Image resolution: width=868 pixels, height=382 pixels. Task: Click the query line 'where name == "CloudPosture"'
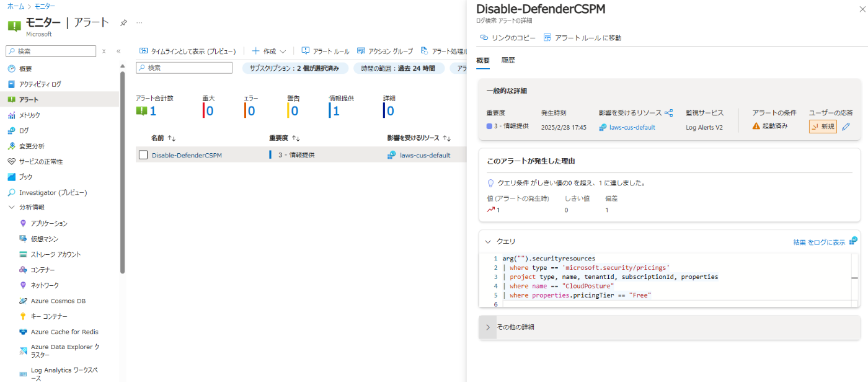(563, 286)
